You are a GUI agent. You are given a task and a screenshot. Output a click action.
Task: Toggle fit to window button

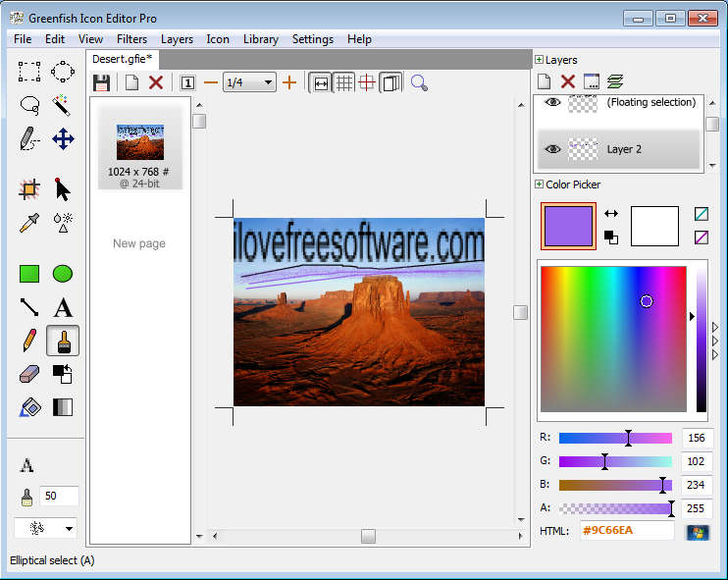click(x=321, y=83)
